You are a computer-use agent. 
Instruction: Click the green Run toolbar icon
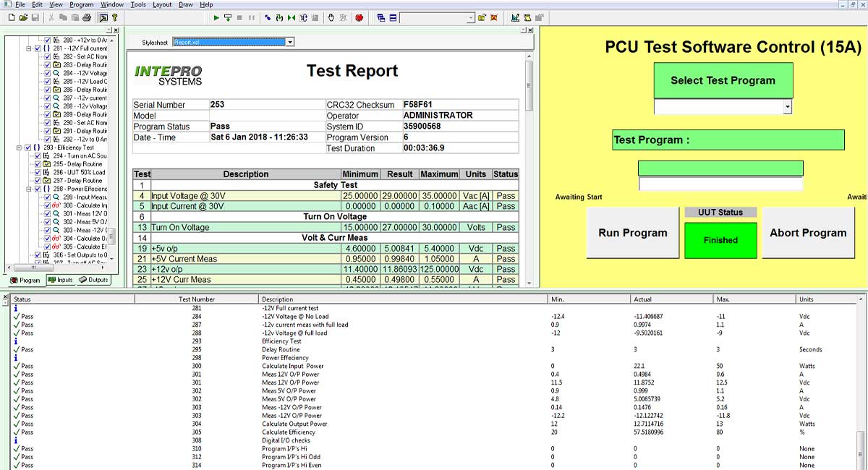tap(216, 17)
